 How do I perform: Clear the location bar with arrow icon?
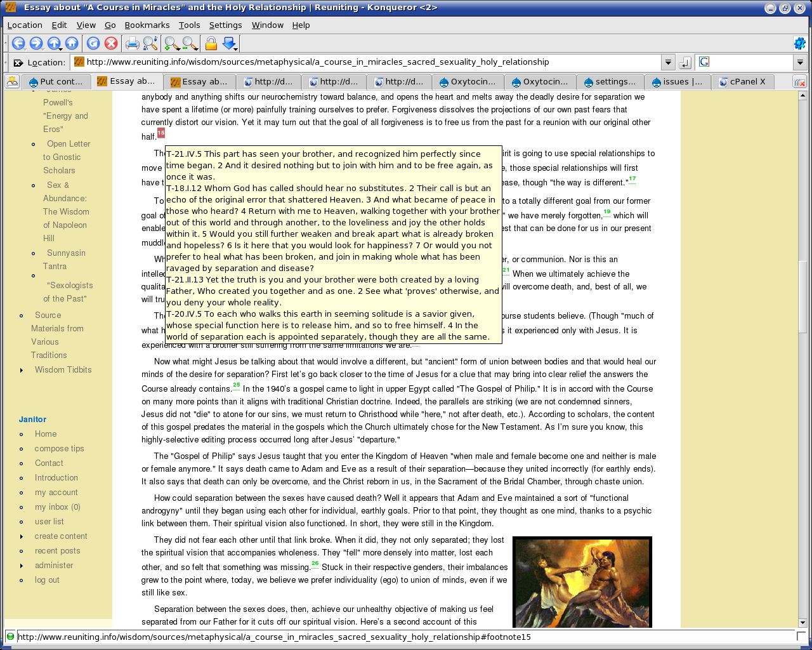(x=18, y=62)
